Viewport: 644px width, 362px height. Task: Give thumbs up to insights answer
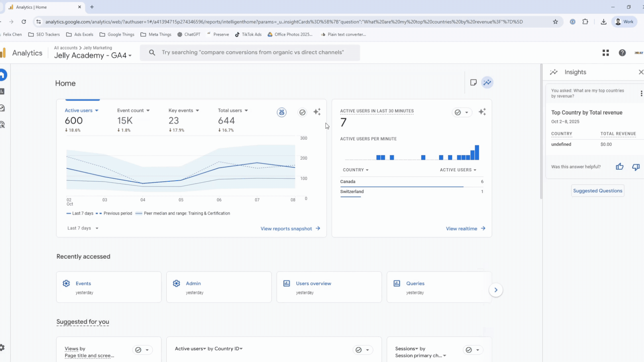pos(620,167)
